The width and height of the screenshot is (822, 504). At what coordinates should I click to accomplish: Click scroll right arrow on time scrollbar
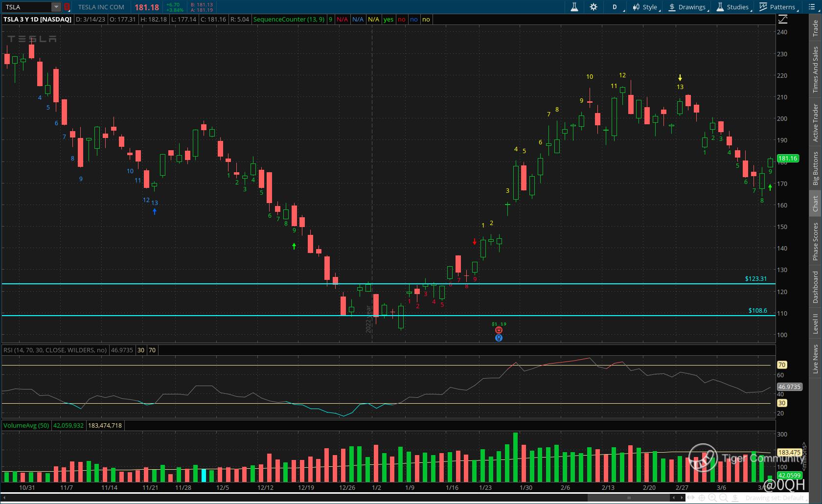coord(682,498)
